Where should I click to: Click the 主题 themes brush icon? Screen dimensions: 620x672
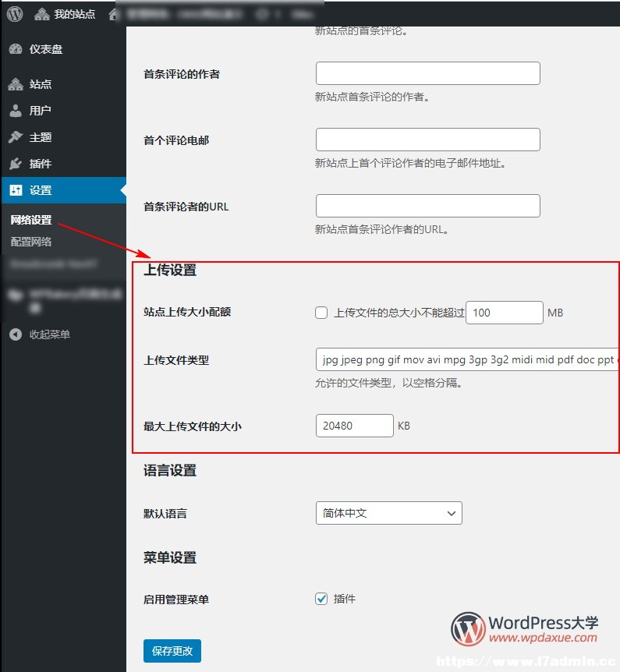coord(16,137)
